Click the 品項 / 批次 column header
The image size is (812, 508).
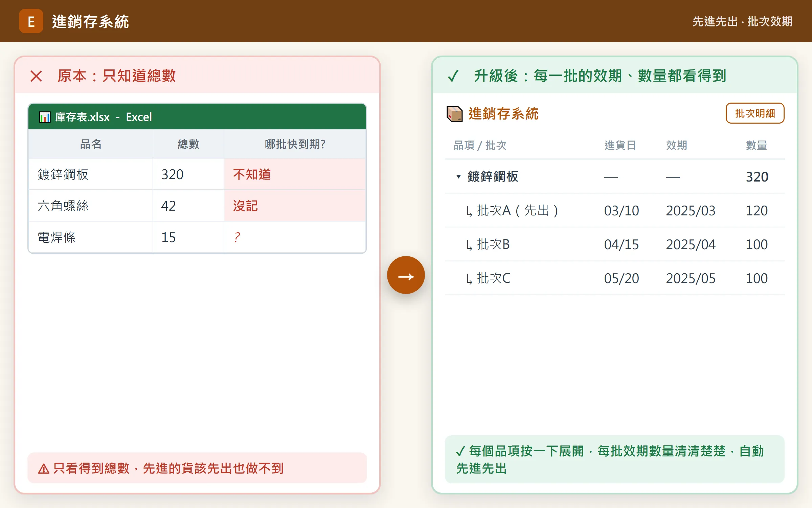[480, 145]
